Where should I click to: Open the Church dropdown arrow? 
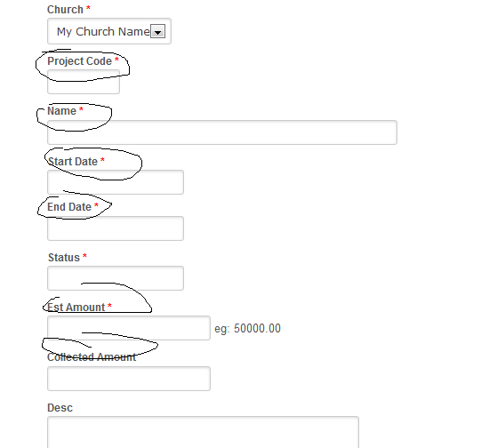coord(157,31)
